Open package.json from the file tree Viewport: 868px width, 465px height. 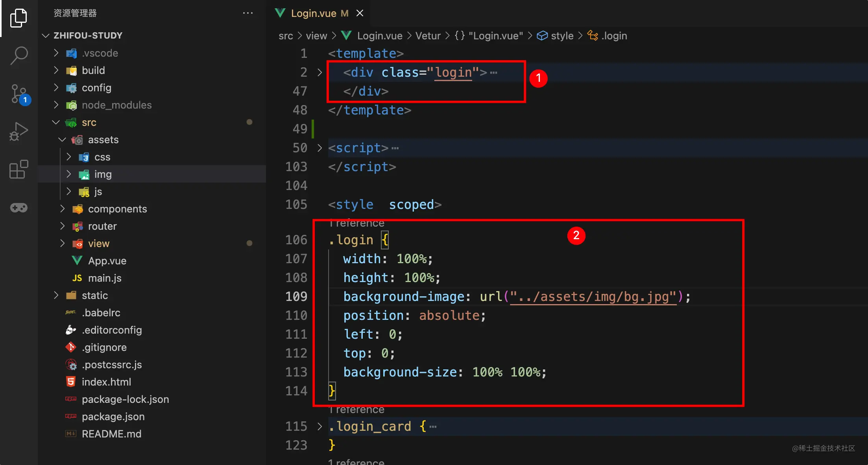113,417
